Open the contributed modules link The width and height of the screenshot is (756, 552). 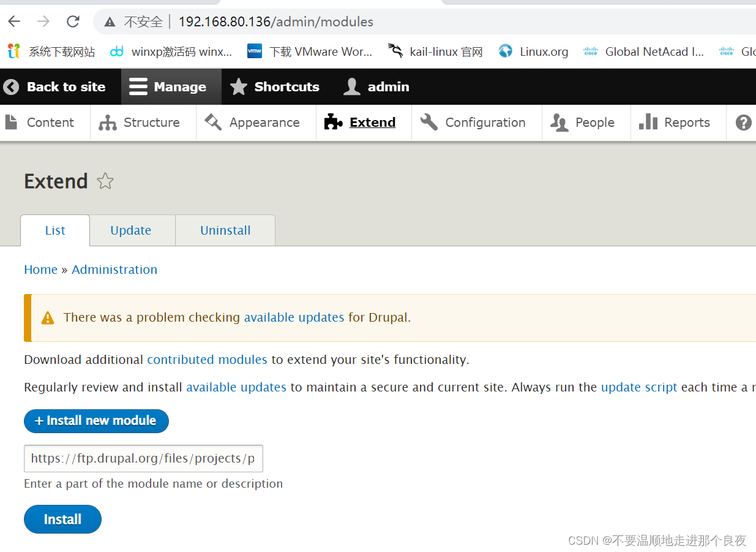(x=207, y=360)
